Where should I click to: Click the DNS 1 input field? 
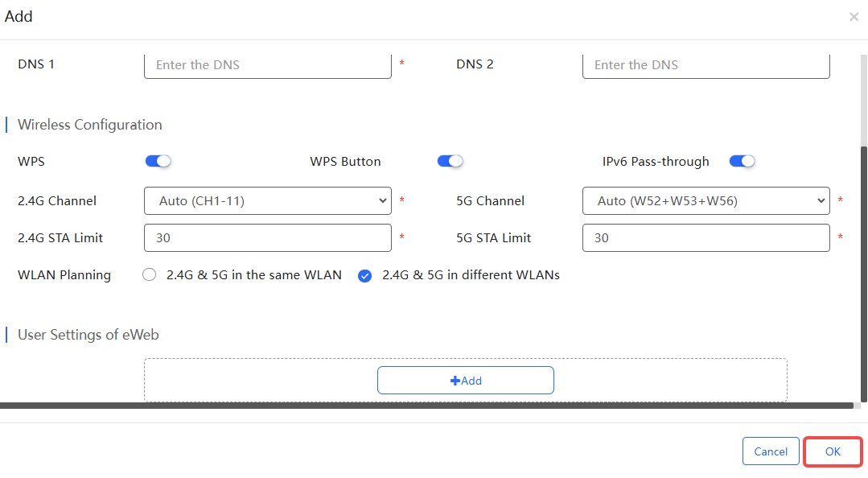[268, 65]
